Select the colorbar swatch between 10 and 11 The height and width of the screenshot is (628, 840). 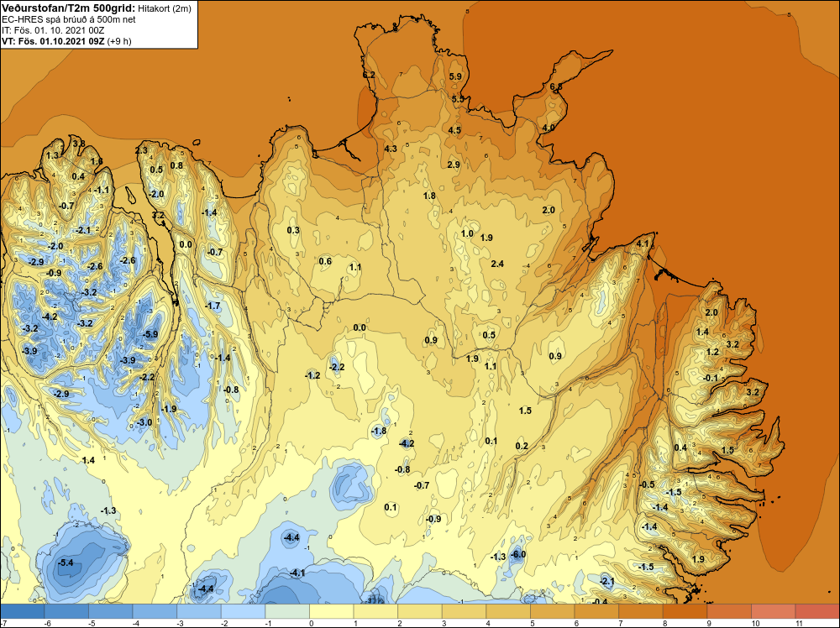774,611
